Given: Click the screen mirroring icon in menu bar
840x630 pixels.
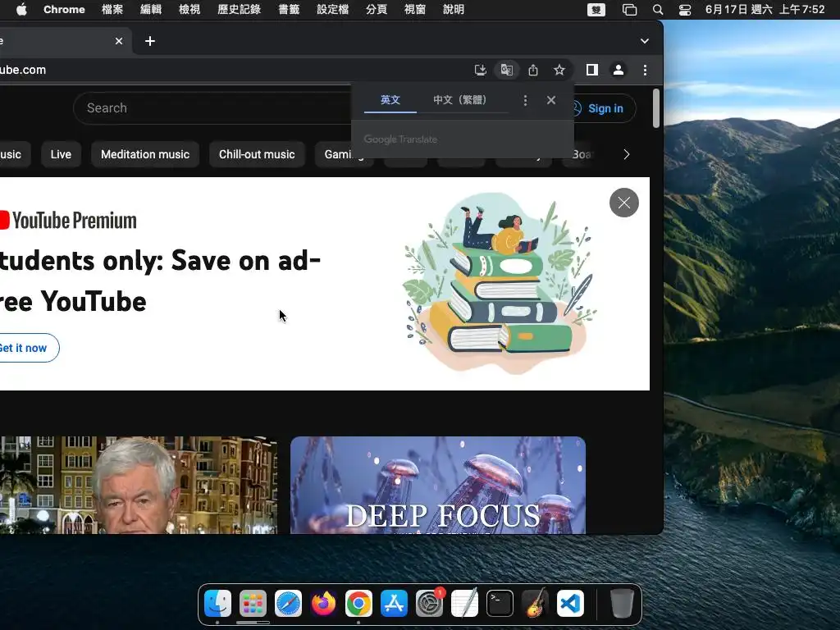Looking at the screenshot, I should [629, 10].
